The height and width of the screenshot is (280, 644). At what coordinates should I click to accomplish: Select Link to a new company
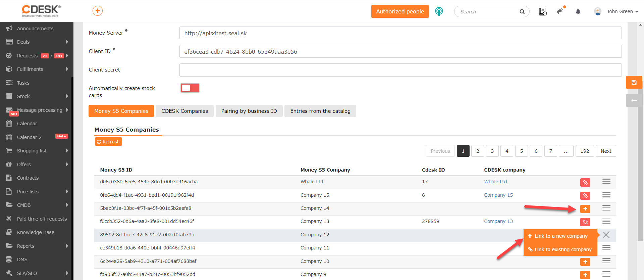560,236
